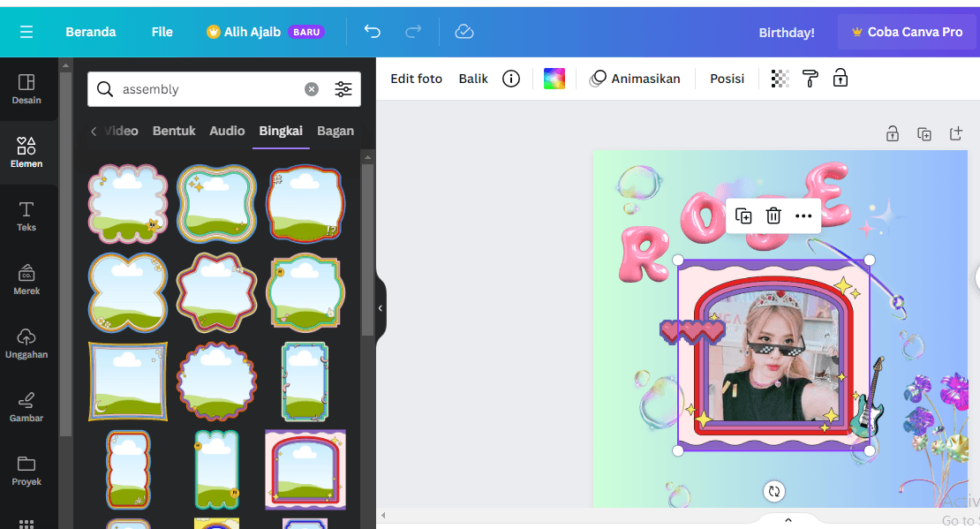
Task: Clear the assembly search text
Action: [312, 89]
